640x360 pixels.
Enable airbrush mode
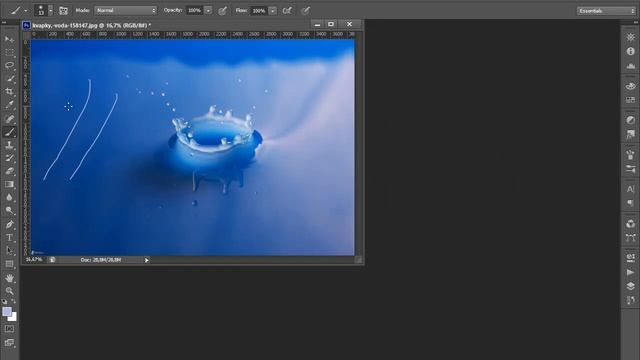pos(287,11)
